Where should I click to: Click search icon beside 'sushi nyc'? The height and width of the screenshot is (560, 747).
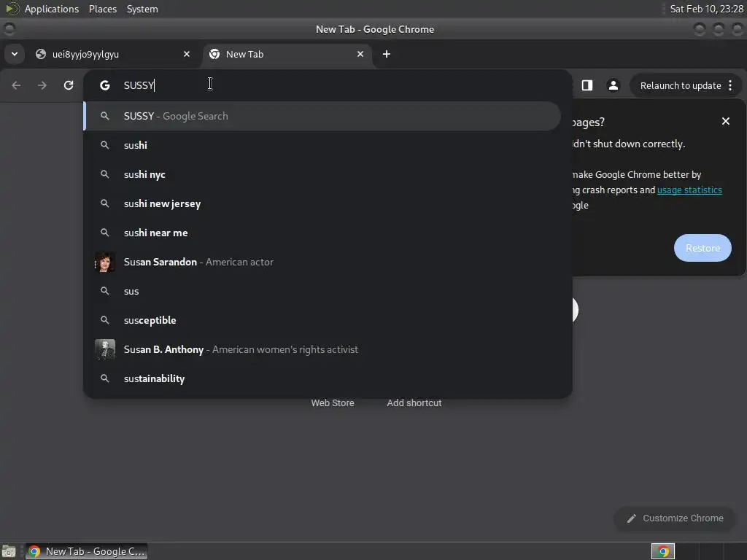coord(105,174)
